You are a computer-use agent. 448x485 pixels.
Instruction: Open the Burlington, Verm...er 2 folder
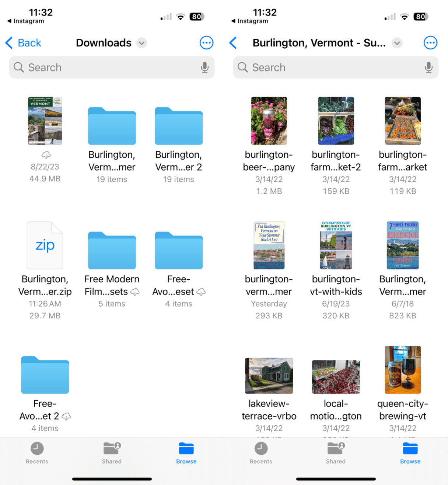click(x=179, y=126)
